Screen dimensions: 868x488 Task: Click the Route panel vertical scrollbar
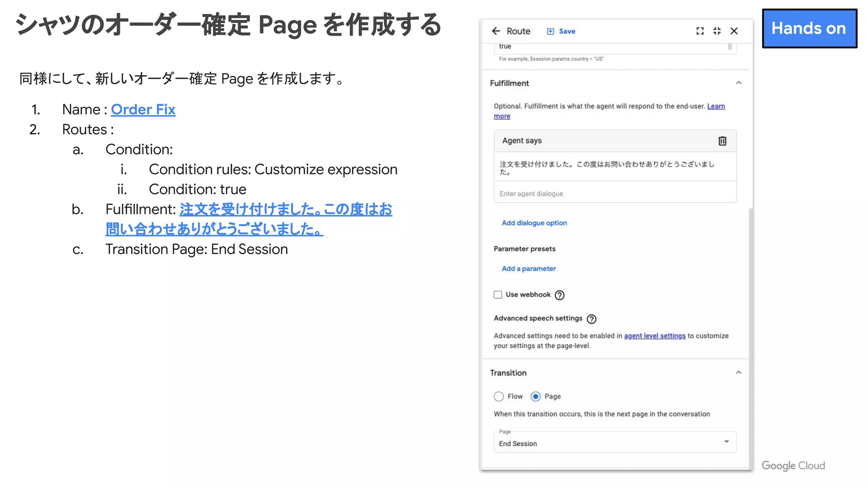click(x=751, y=338)
